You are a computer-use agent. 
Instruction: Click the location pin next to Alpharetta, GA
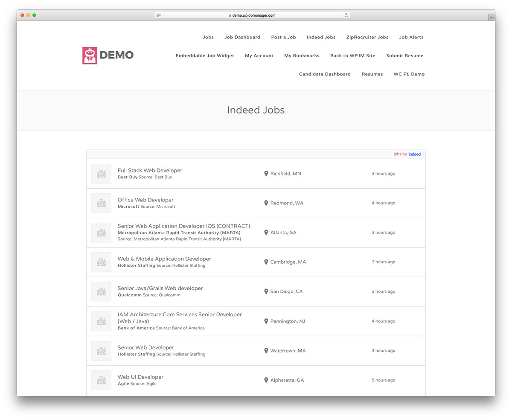266,380
